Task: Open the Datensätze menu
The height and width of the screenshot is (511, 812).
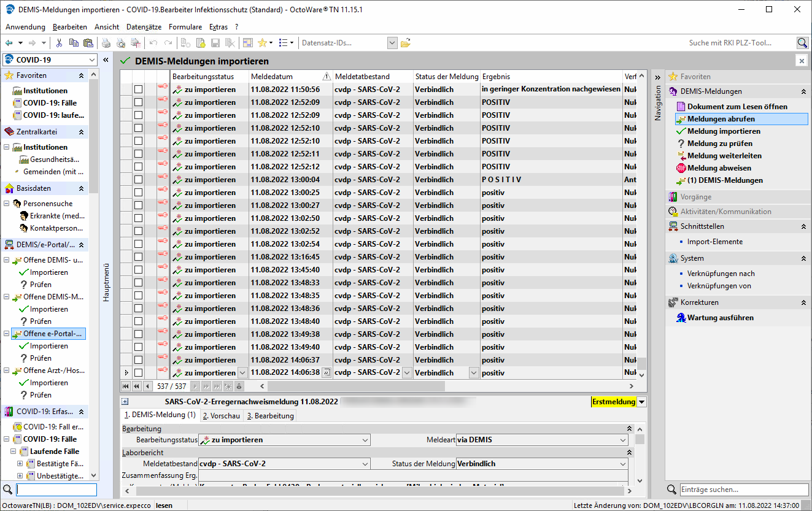Action: click(144, 27)
